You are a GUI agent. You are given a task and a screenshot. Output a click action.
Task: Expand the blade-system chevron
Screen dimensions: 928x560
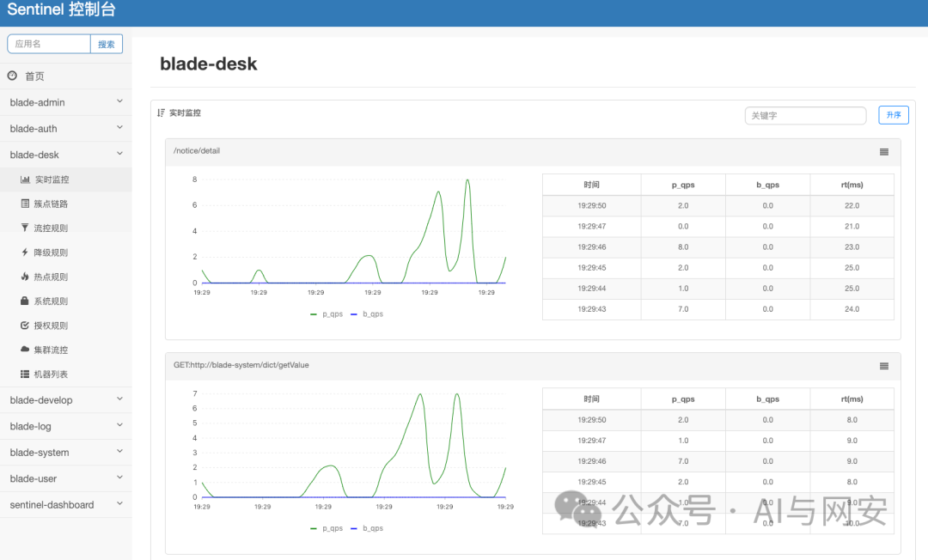point(119,451)
